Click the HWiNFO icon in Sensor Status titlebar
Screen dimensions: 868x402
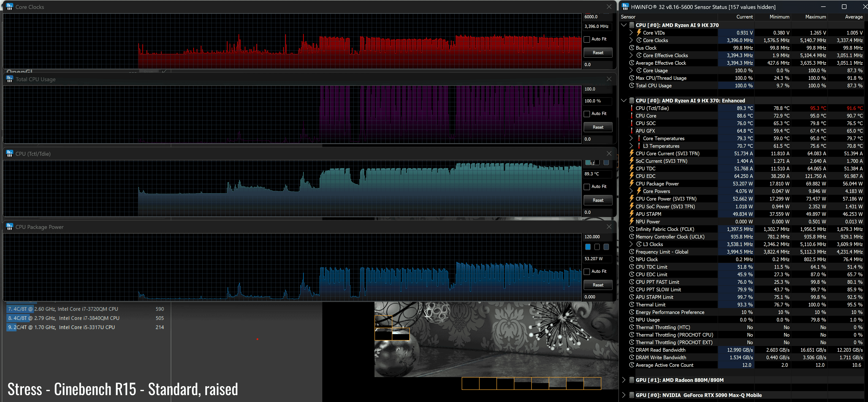tap(625, 7)
